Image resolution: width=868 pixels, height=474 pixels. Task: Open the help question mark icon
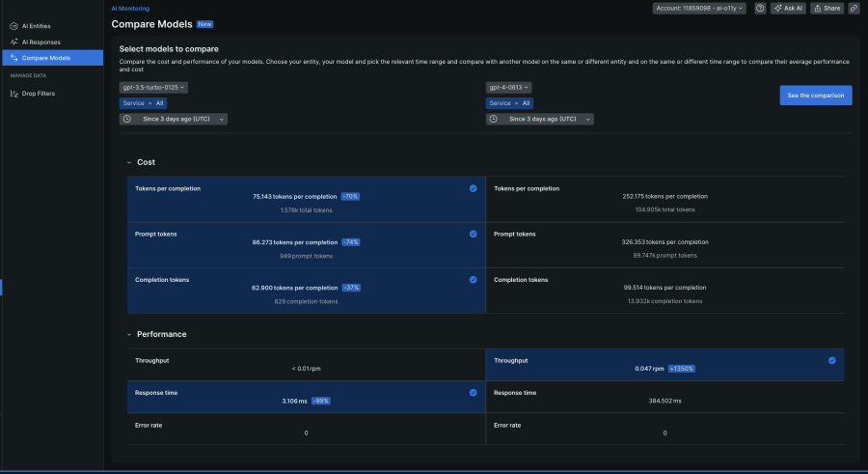(x=760, y=8)
